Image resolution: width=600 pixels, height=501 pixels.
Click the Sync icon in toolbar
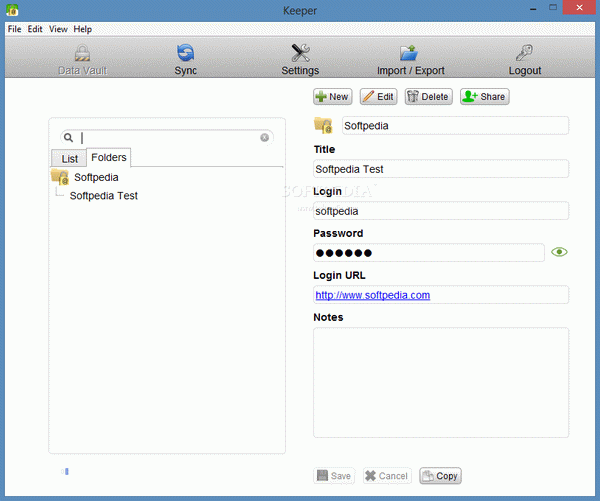pos(185,54)
